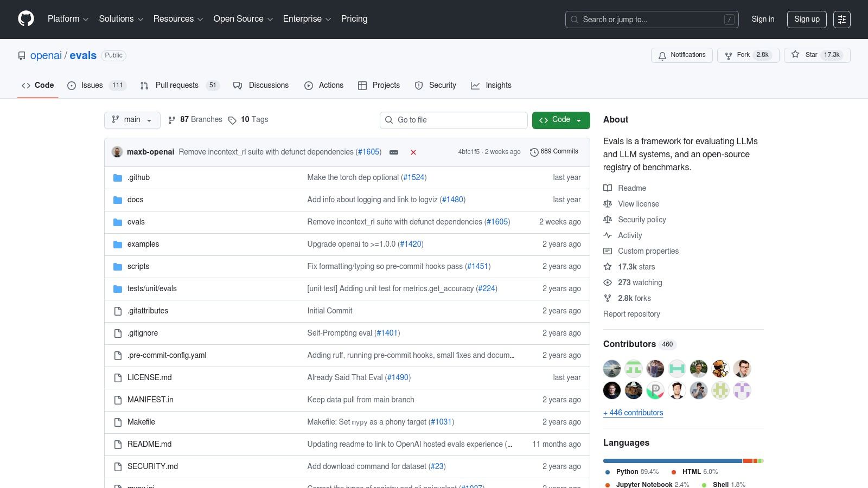The height and width of the screenshot is (488, 868).
Task: Open the Projects tab
Action: [x=379, y=85]
